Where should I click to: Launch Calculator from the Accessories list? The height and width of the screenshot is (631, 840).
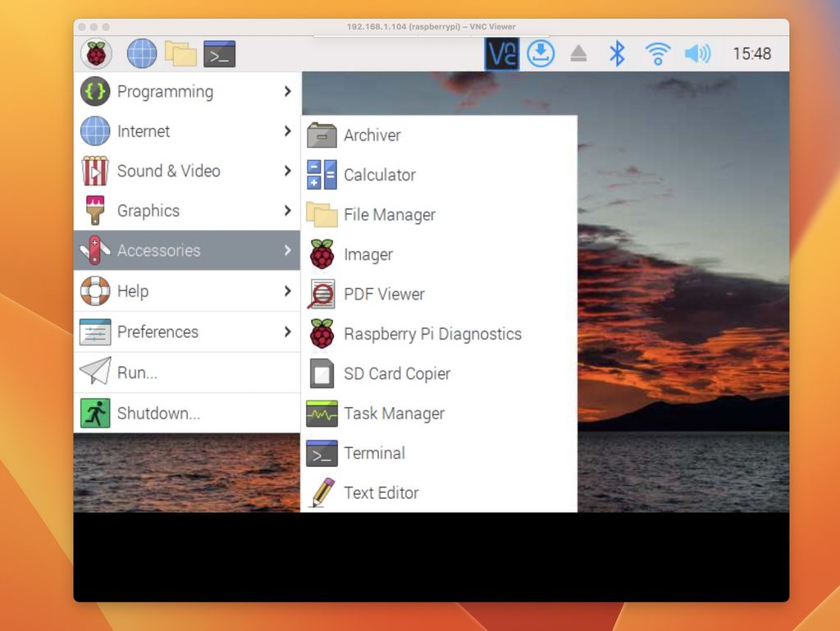(x=440, y=175)
